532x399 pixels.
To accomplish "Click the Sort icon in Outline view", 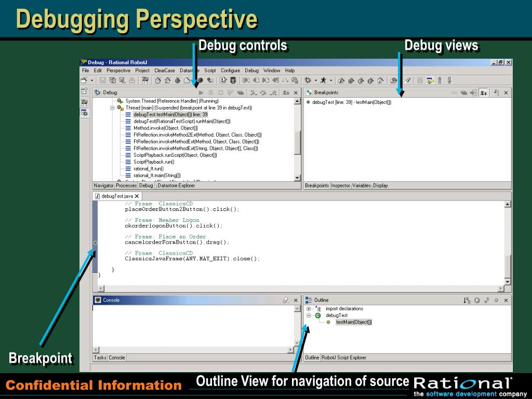I will coord(467,300).
